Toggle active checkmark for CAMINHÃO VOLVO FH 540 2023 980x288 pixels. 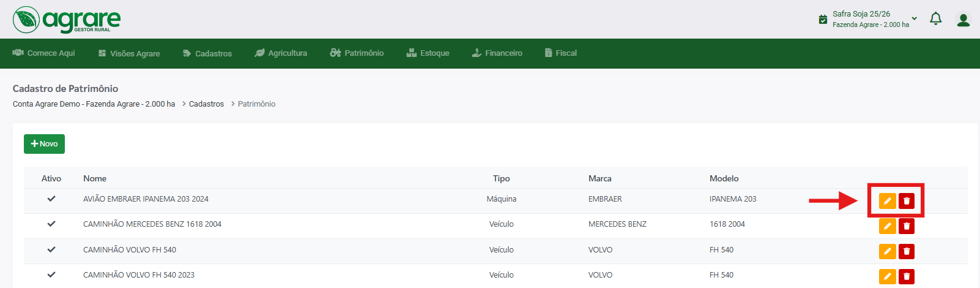pyautogui.click(x=51, y=275)
